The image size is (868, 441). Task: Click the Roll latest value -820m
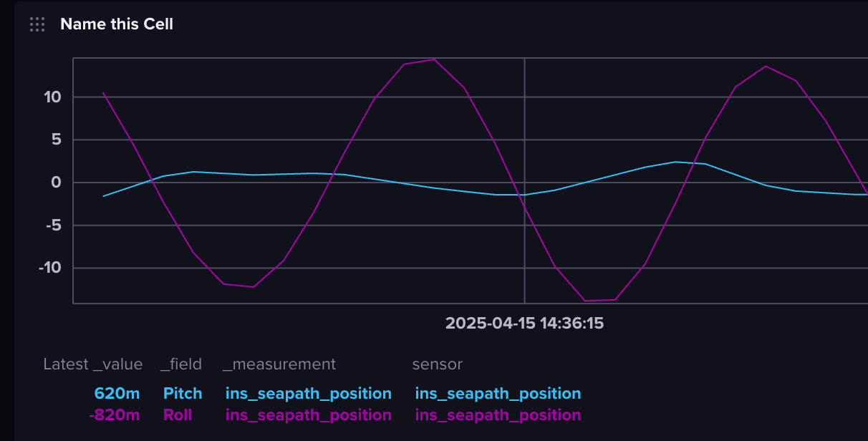pyautogui.click(x=115, y=415)
